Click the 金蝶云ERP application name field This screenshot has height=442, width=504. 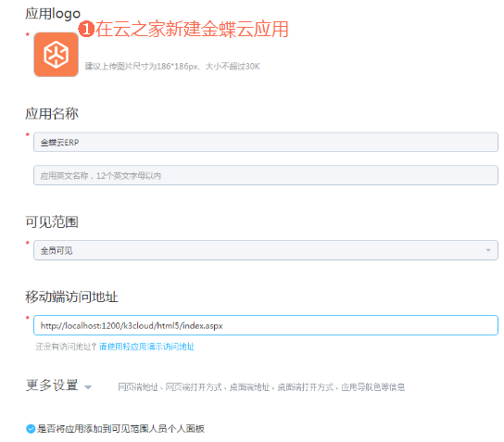tap(266, 142)
